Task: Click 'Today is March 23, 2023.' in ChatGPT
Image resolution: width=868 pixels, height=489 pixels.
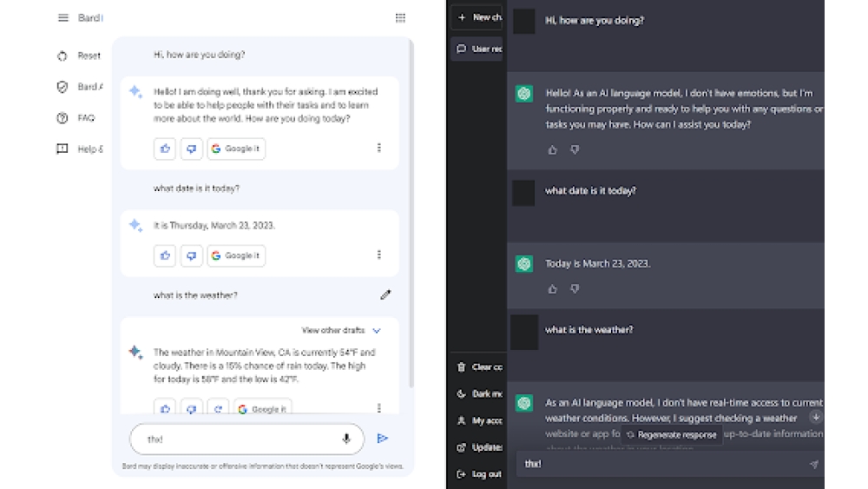Action: 598,263
